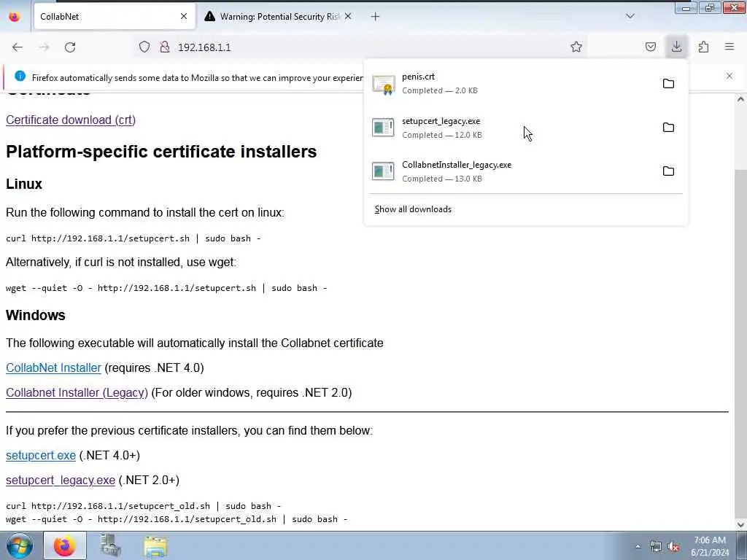747x560 pixels.
Task: Open the Certificate download (crt) link
Action: 71,120
